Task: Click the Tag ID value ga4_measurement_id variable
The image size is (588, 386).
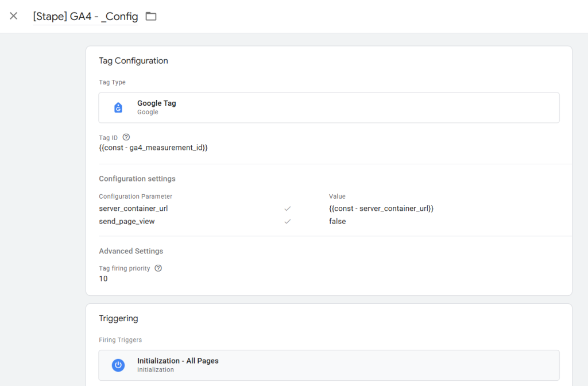Action: (153, 148)
